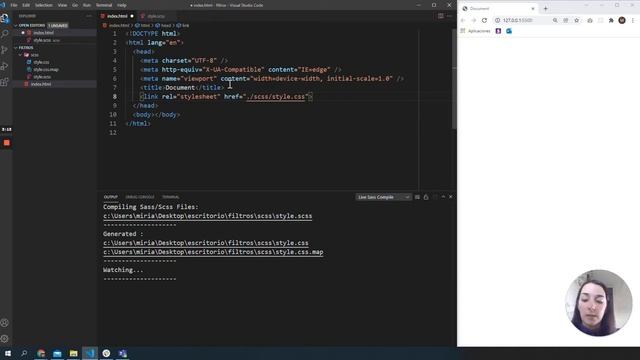Switch to the index.html editor tab
This screenshot has height=360, width=640.
[117, 16]
